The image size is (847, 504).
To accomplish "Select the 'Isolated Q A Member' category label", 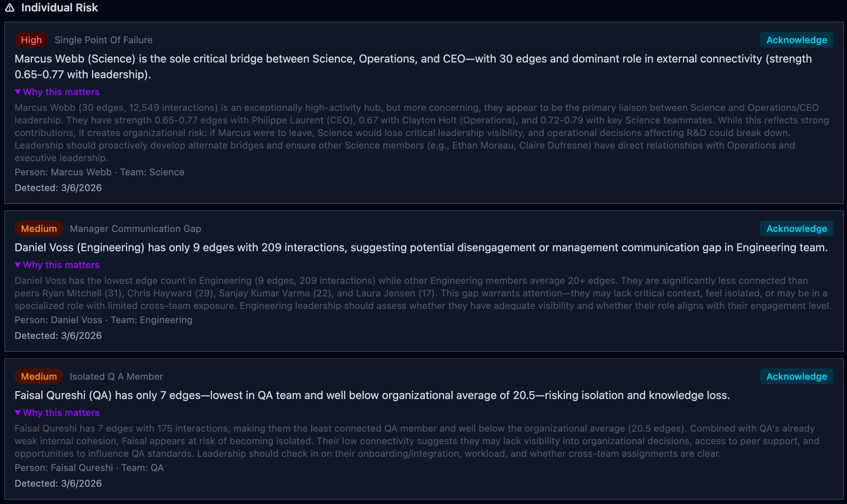I will point(116,377).
